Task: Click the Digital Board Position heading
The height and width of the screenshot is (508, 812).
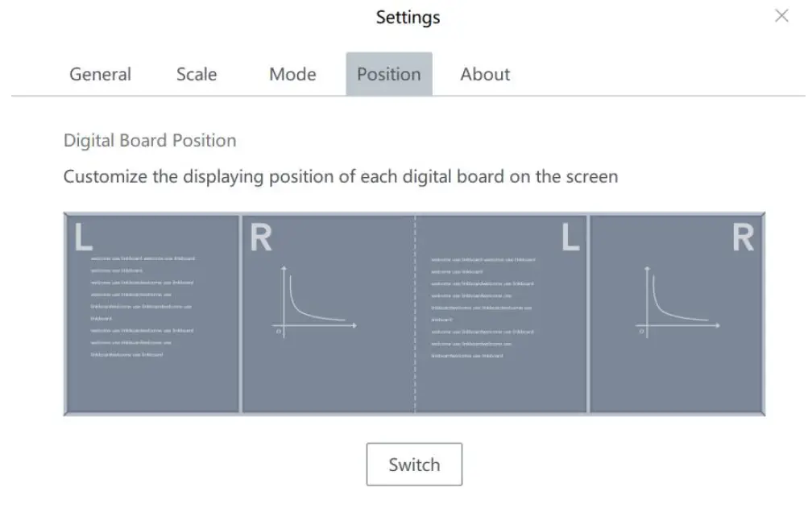Action: 149,140
